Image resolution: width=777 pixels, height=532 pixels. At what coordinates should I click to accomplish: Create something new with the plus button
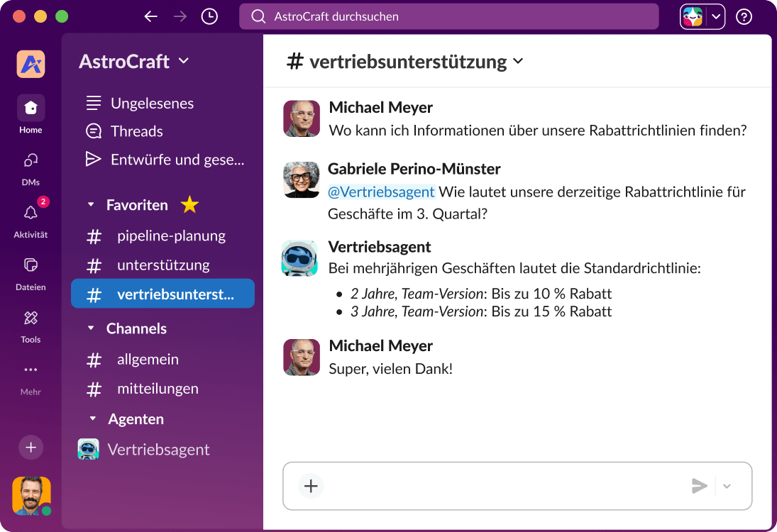30,447
